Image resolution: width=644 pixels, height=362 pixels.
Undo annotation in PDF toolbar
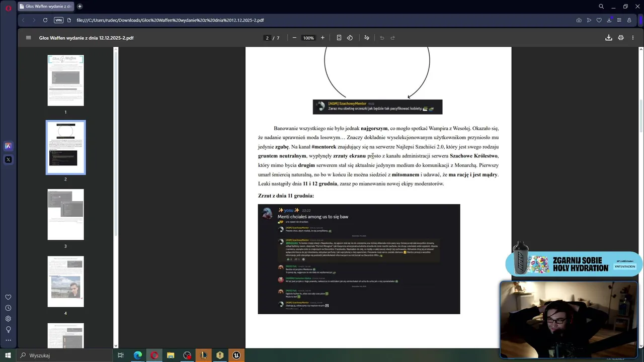382,38
